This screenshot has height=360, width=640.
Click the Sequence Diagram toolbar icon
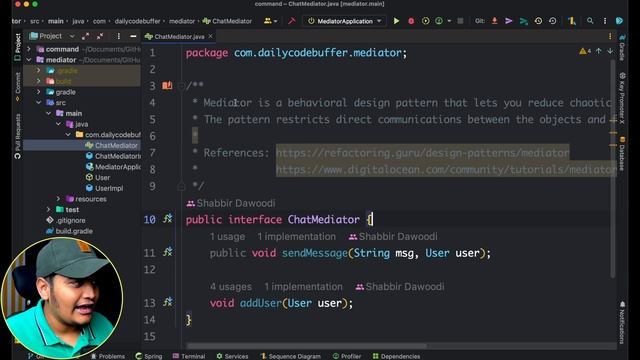[x=571, y=21]
